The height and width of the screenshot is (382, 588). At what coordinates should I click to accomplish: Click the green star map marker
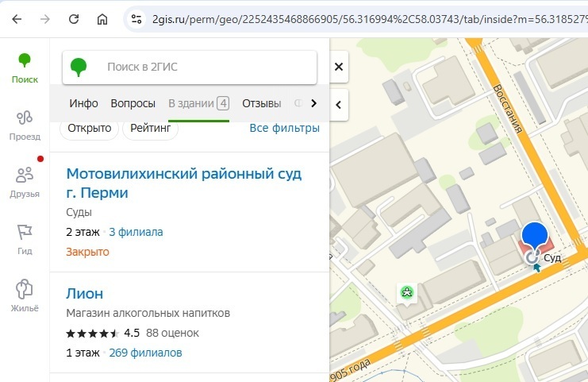[407, 293]
